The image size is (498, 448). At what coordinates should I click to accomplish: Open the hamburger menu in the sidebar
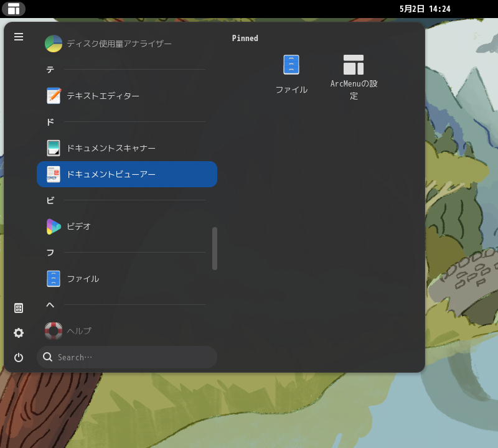(19, 37)
